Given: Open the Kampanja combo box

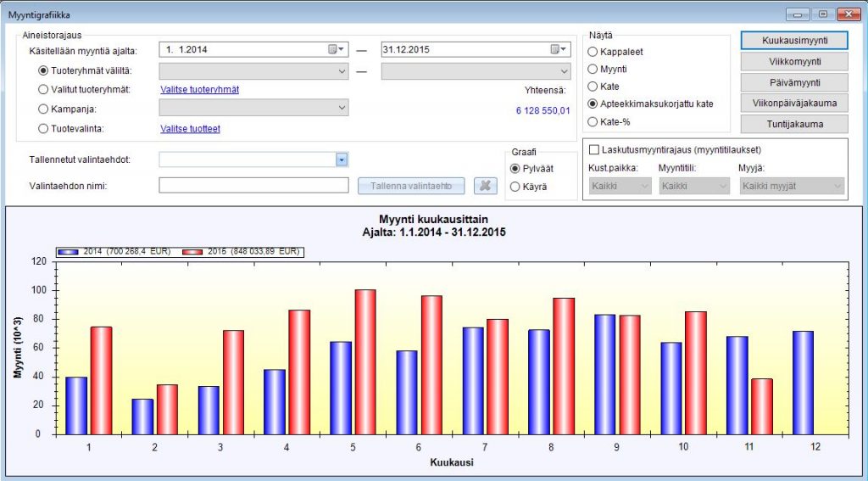Looking at the screenshot, I should (x=341, y=109).
